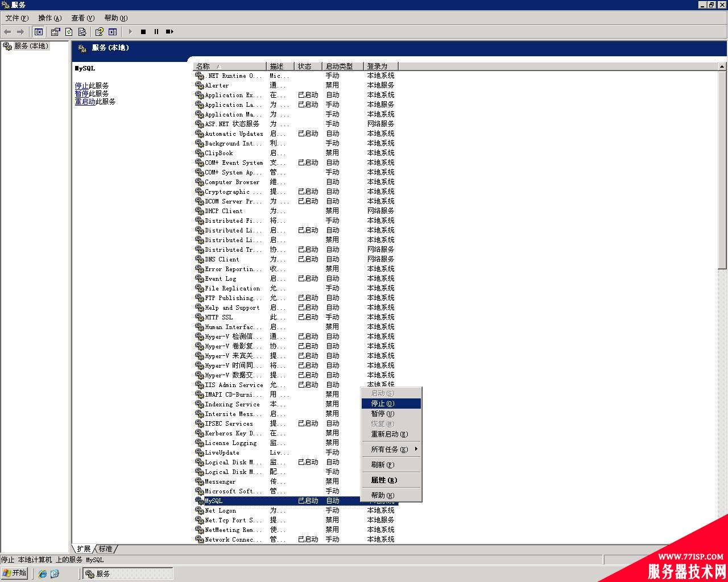This screenshot has height=582, width=728.
Task: Click the Help toolbar icon
Action: 100,32
